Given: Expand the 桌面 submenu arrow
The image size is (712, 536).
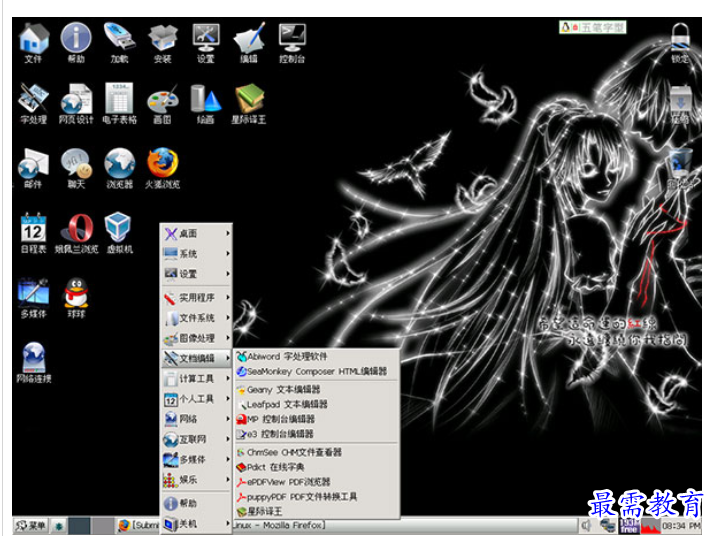Looking at the screenshot, I should pyautogui.click(x=228, y=233).
